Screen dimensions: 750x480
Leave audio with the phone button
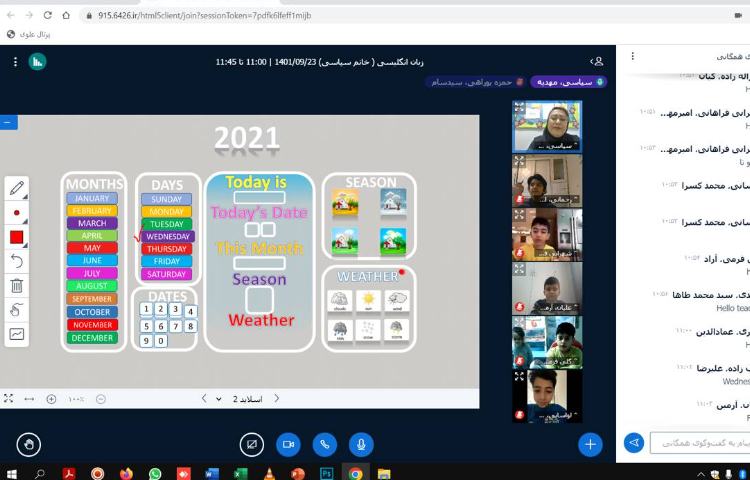[324, 443]
